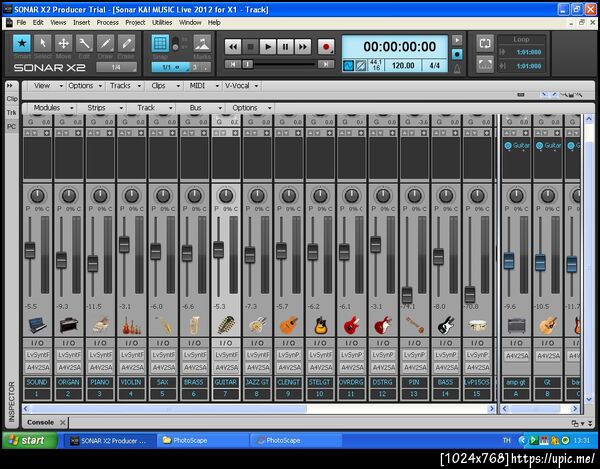The width and height of the screenshot is (600, 469).
Task: Open the Clip inspector tab
Action: coord(12,99)
